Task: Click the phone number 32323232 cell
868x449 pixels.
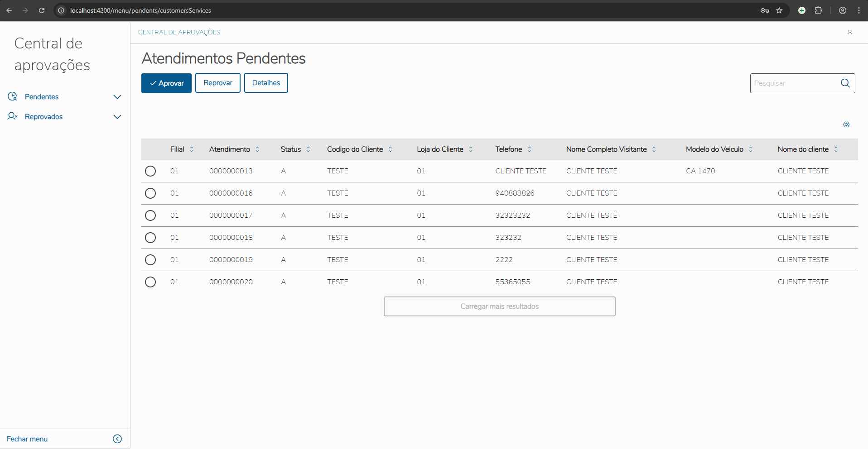Action: coord(513,215)
